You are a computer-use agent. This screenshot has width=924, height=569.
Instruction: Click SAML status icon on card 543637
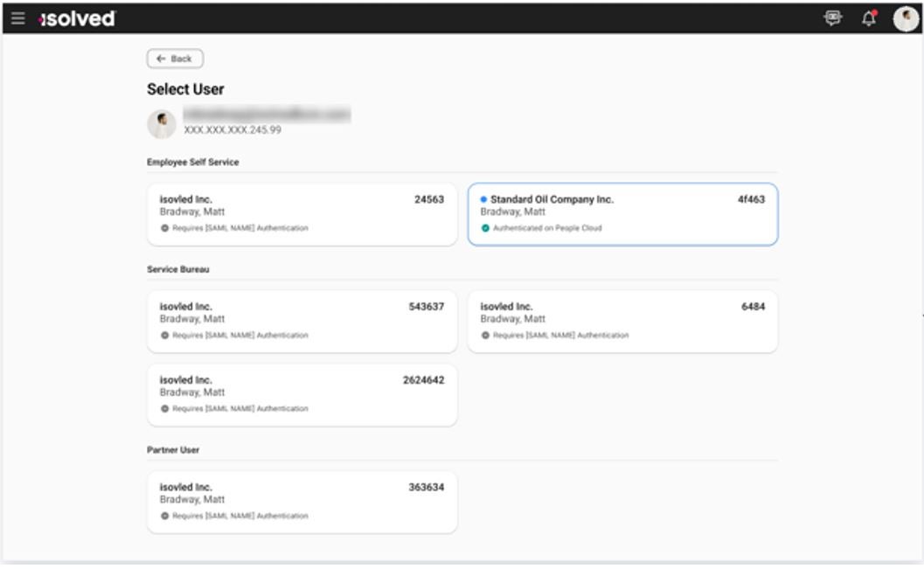[165, 336]
